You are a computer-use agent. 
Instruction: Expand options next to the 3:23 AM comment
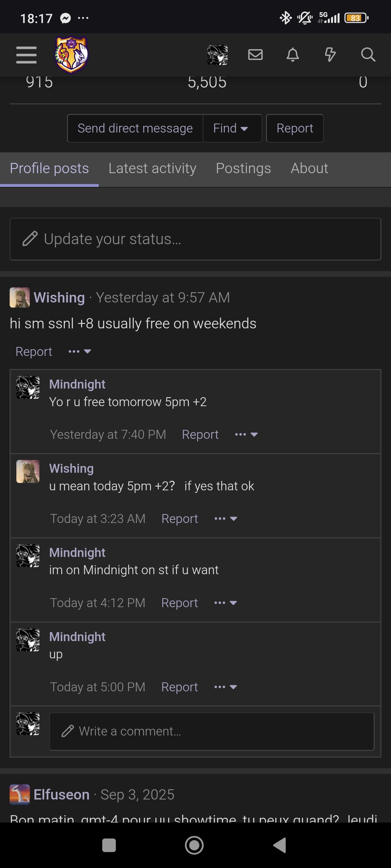pos(226,518)
